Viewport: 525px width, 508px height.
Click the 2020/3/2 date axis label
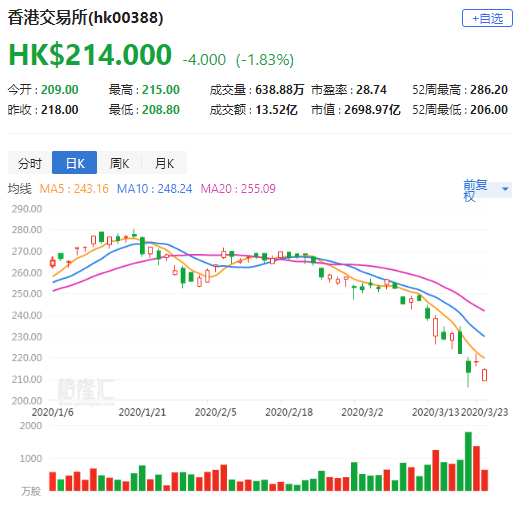point(362,412)
